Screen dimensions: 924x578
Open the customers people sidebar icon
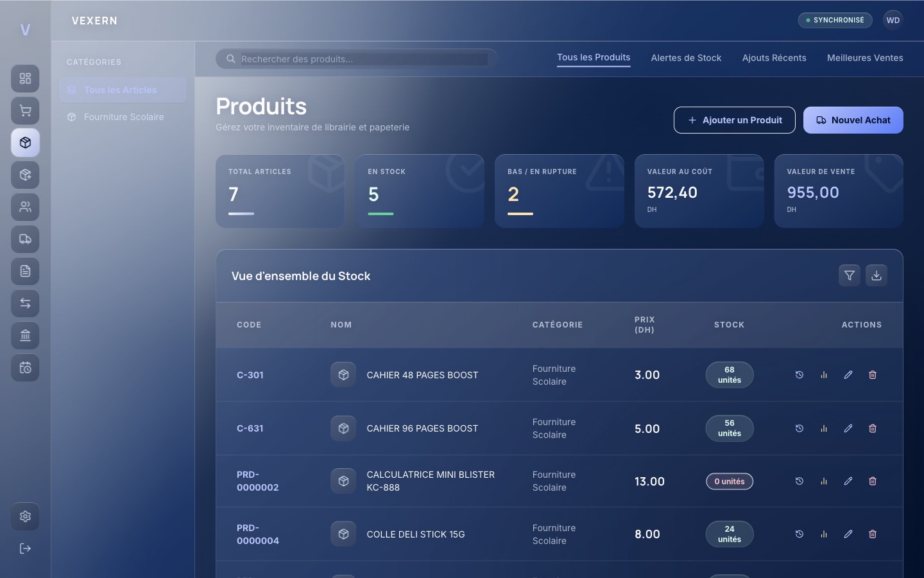pyautogui.click(x=25, y=207)
